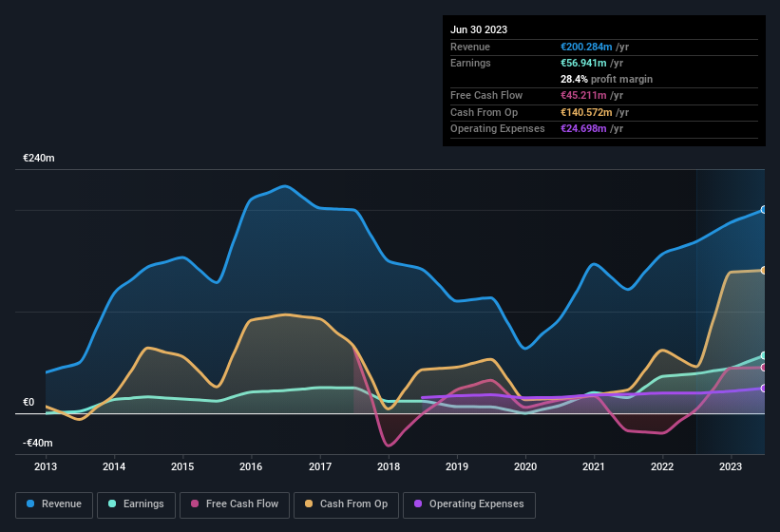The height and width of the screenshot is (532, 780).
Task: Click the €45.211m free cash flow value
Action: [x=583, y=95]
